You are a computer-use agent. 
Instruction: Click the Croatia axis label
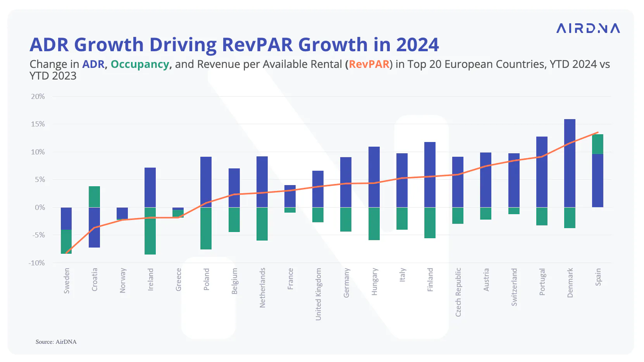(x=95, y=279)
